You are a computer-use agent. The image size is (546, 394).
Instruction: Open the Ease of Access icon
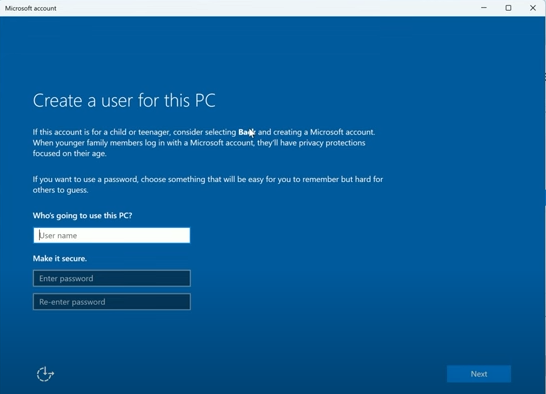click(45, 374)
